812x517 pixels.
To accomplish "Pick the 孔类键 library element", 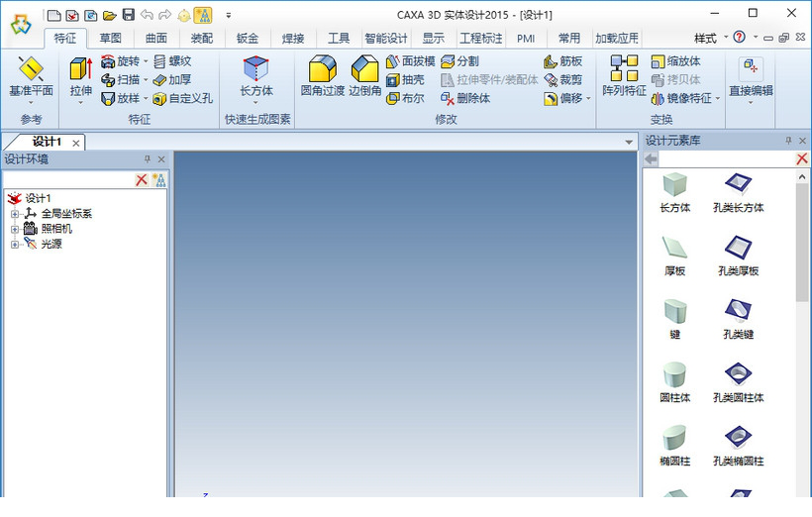I will pos(738,319).
